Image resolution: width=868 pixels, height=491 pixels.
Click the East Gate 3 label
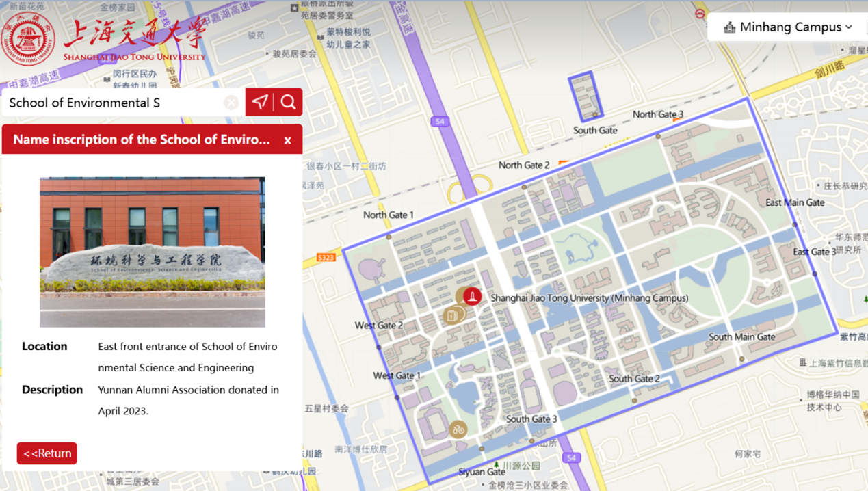[814, 252]
